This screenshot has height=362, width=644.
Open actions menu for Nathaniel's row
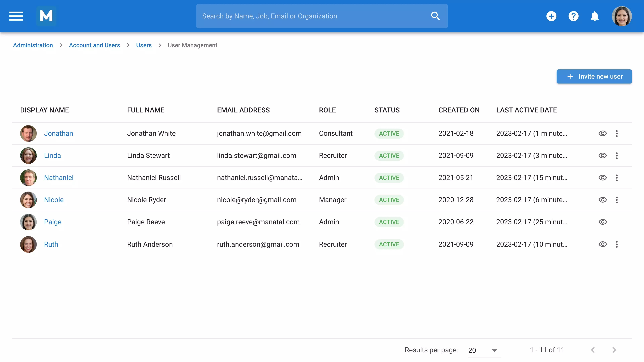pos(617,178)
